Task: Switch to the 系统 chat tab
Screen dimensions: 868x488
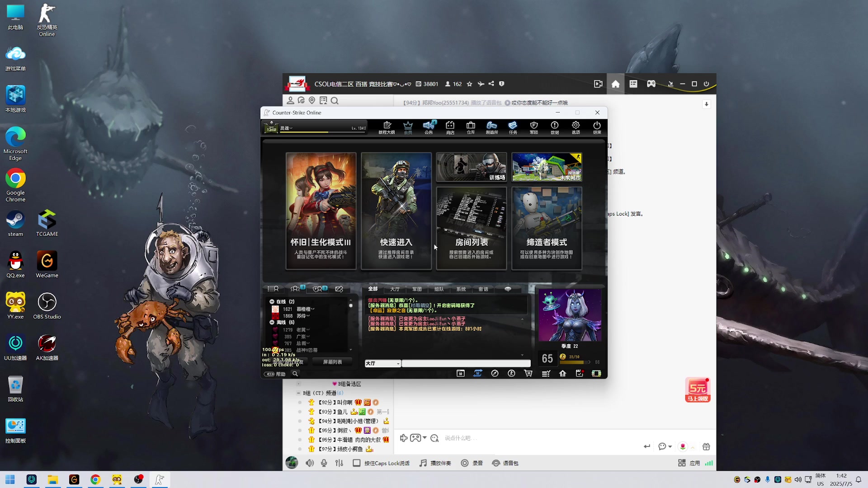Action: (x=461, y=289)
